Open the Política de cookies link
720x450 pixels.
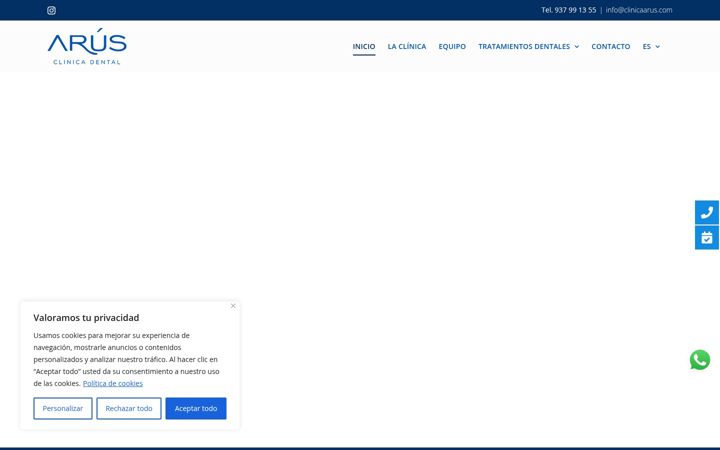coord(112,383)
